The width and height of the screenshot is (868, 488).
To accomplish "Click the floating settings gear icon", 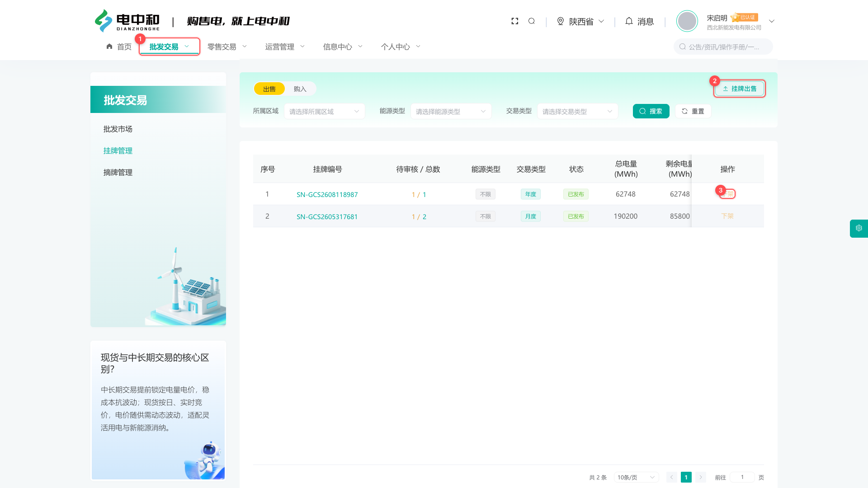I will coord(859,228).
